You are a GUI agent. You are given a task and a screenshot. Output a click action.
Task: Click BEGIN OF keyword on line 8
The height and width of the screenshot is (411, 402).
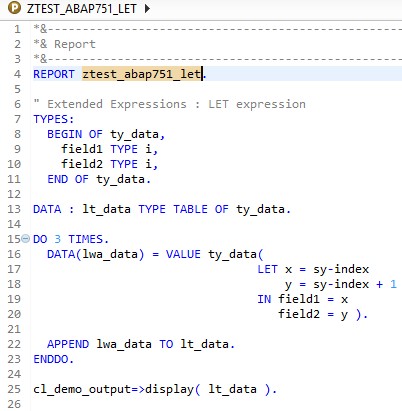point(75,134)
